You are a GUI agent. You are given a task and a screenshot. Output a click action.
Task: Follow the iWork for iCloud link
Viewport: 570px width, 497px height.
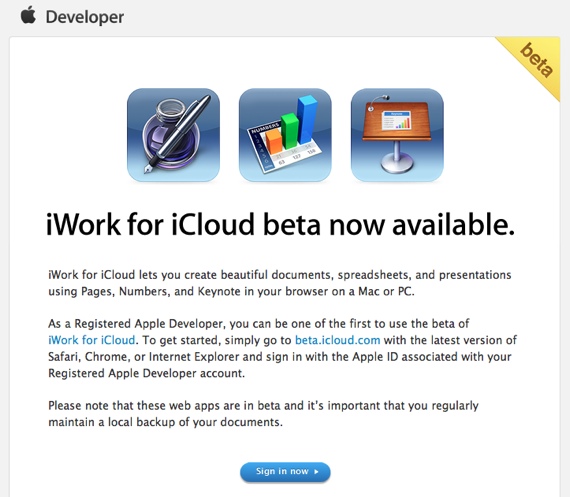pos(92,340)
